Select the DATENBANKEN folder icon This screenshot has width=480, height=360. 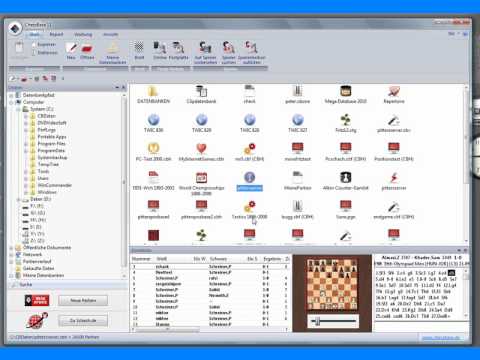coord(153,91)
